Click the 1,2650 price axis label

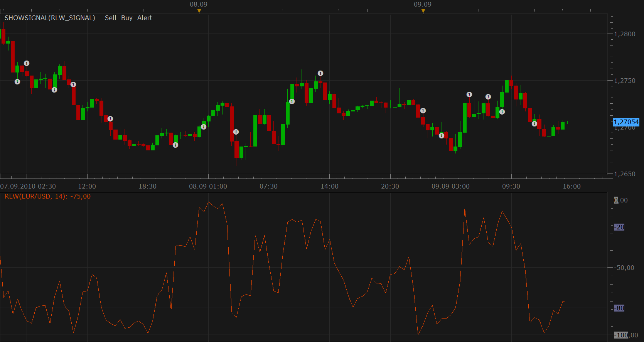point(625,174)
